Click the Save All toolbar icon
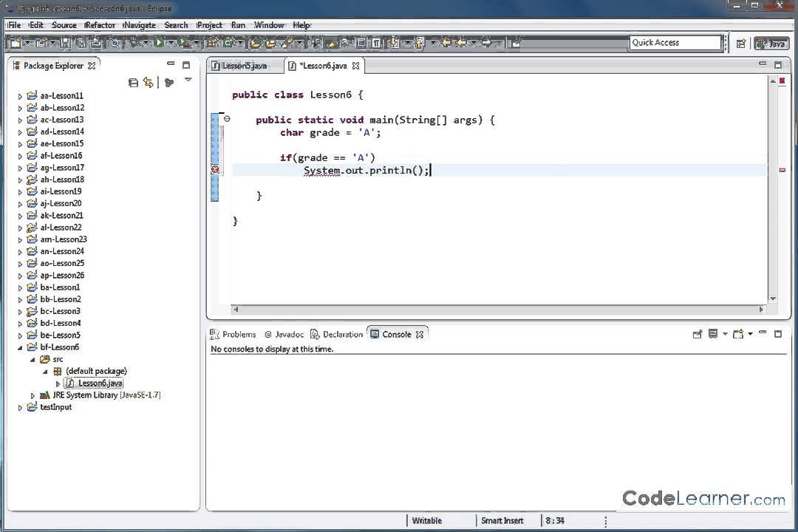Viewport: 798px width, 532px height. point(81,44)
